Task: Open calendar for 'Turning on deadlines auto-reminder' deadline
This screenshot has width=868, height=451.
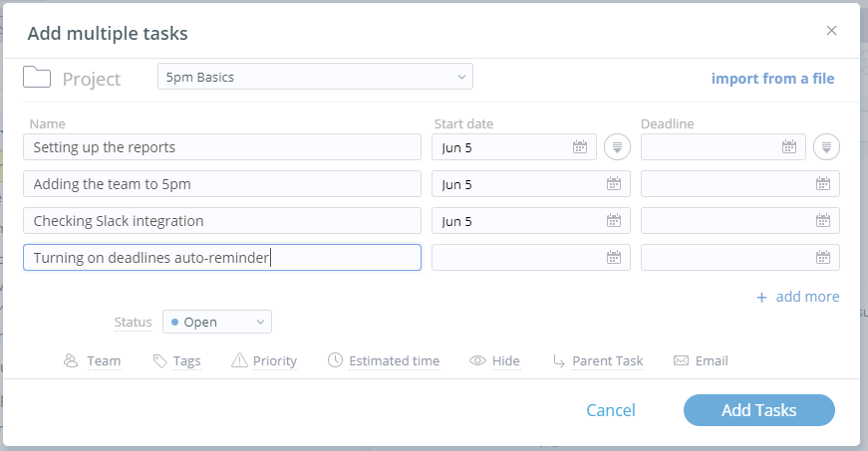Action: click(822, 258)
